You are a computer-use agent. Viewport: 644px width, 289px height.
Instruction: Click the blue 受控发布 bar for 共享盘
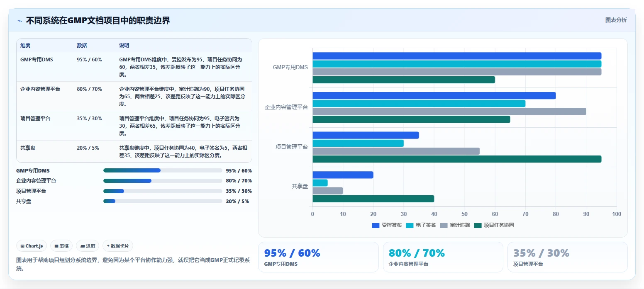(x=343, y=175)
